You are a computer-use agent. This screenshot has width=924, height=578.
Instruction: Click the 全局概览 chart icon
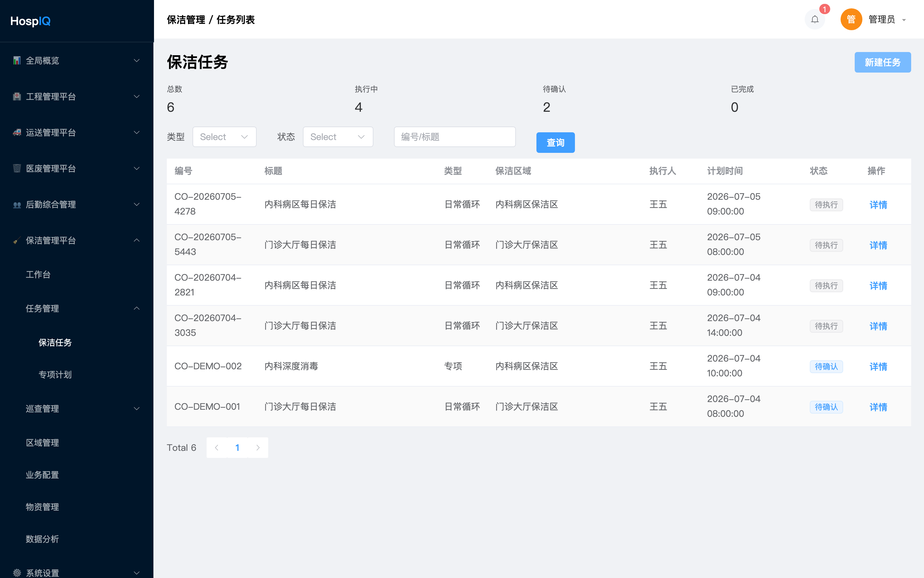pyautogui.click(x=17, y=60)
